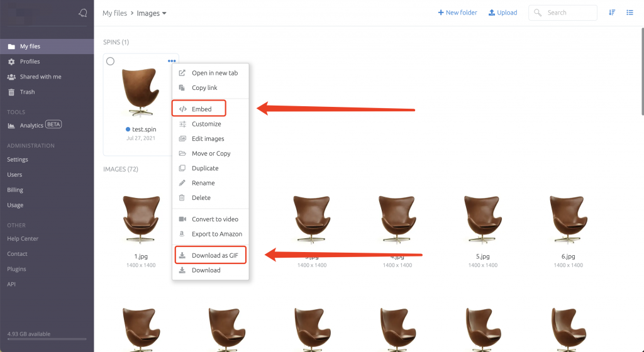
Task: Click the Rename pencil icon
Action: pos(182,183)
